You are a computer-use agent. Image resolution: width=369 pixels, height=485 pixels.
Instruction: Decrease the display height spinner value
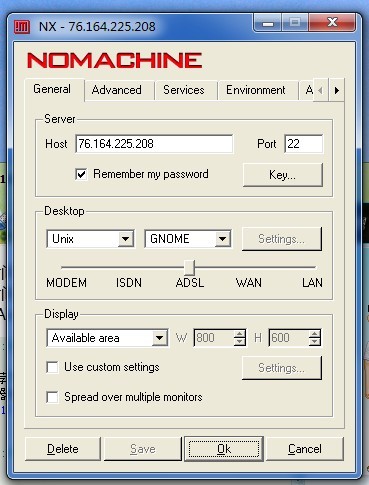[314, 342]
